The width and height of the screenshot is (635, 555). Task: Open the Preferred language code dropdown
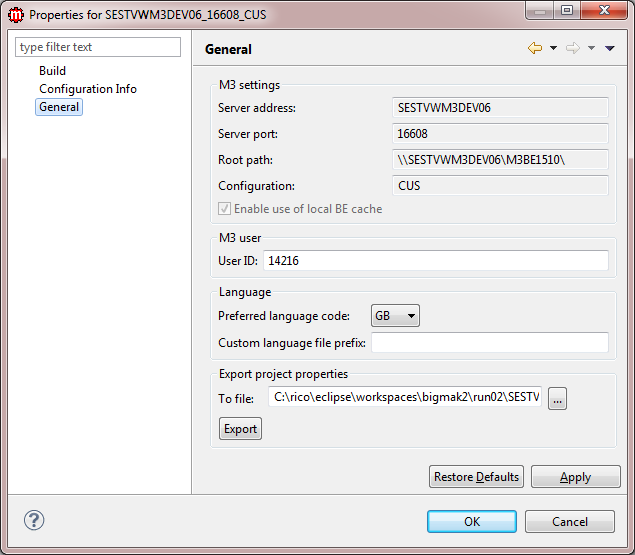395,316
